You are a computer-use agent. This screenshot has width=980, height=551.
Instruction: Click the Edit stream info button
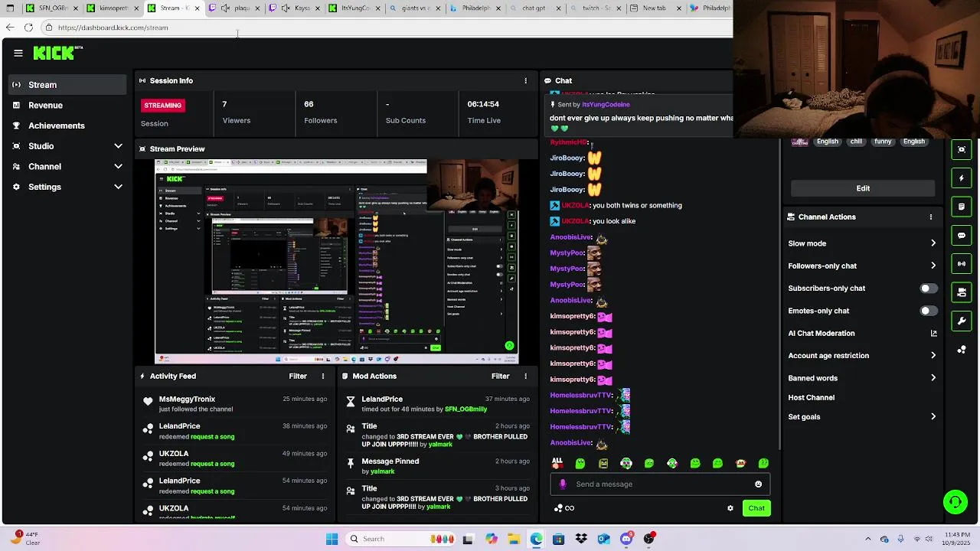point(863,188)
